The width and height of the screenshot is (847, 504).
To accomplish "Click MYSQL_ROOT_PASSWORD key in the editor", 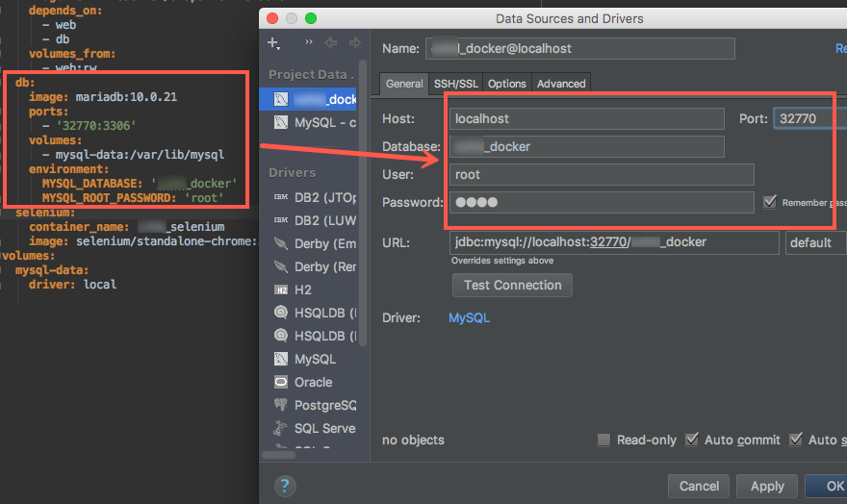I will pyautogui.click(x=109, y=198).
